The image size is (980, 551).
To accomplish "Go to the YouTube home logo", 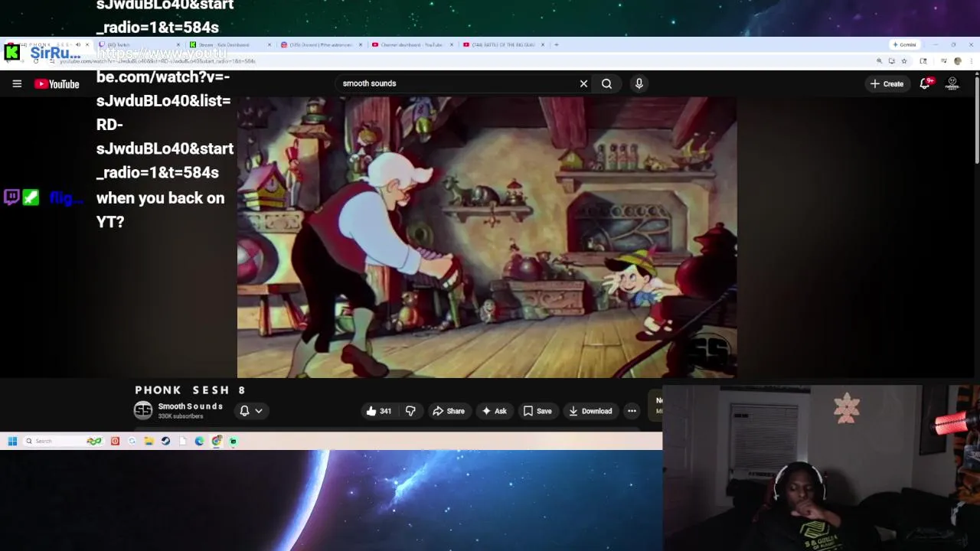I will [57, 83].
